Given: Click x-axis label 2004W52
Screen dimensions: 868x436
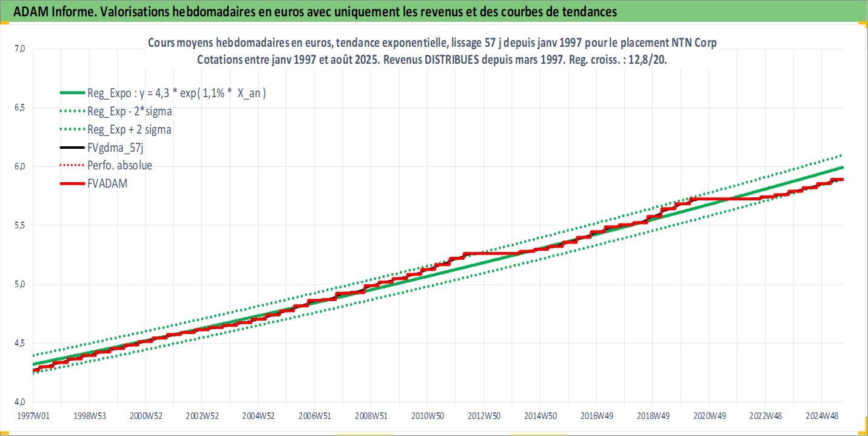Looking at the screenshot, I should click(x=258, y=415).
